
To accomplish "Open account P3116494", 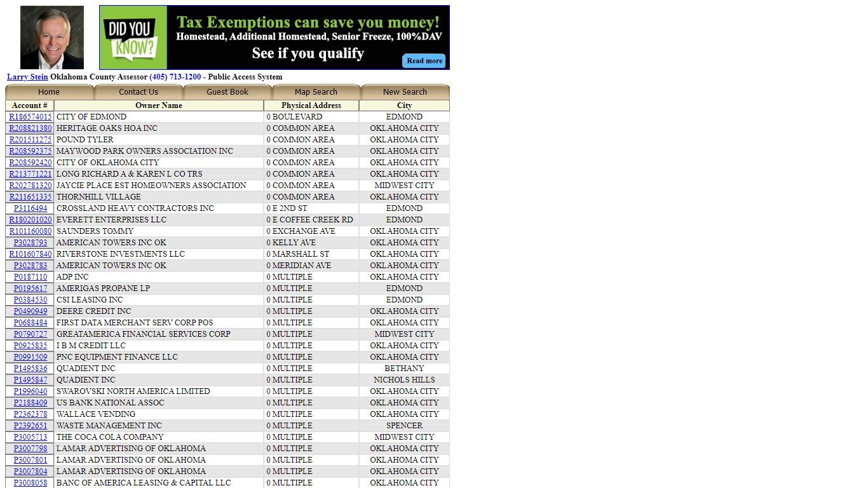I will pyautogui.click(x=31, y=208).
